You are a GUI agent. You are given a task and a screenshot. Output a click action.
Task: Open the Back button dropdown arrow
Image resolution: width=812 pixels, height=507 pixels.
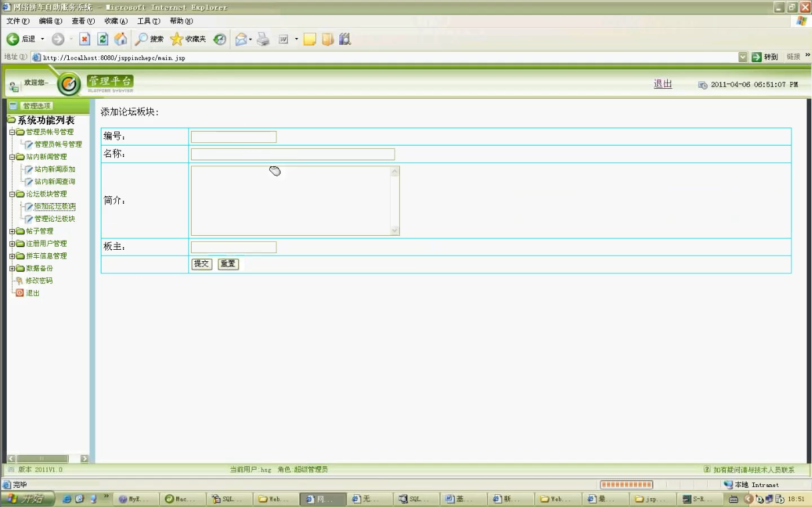pyautogui.click(x=43, y=39)
